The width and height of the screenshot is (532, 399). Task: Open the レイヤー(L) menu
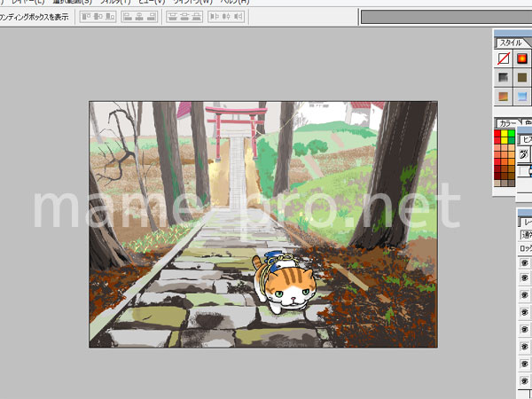(x=27, y=2)
